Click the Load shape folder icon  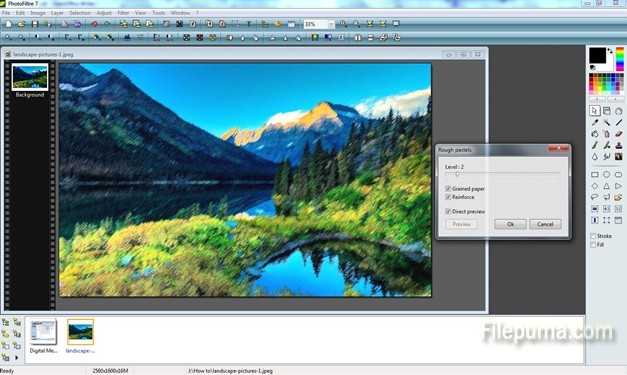[x=619, y=197]
